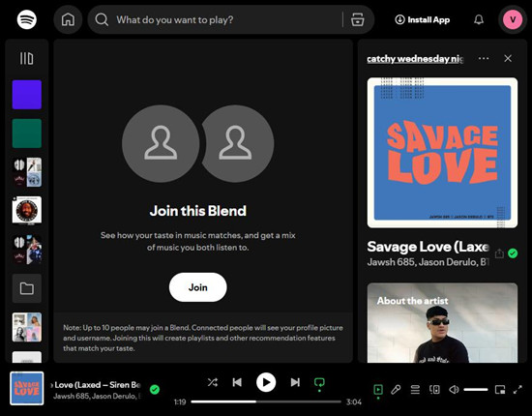Click green saved checkmark in right panel
The width and height of the screenshot is (532, 416).
coord(513,253)
